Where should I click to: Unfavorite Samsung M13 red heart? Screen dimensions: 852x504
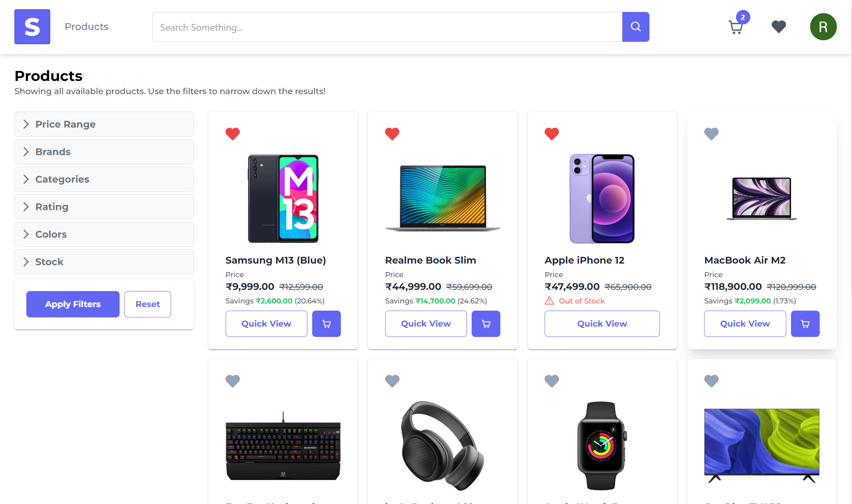(x=232, y=134)
